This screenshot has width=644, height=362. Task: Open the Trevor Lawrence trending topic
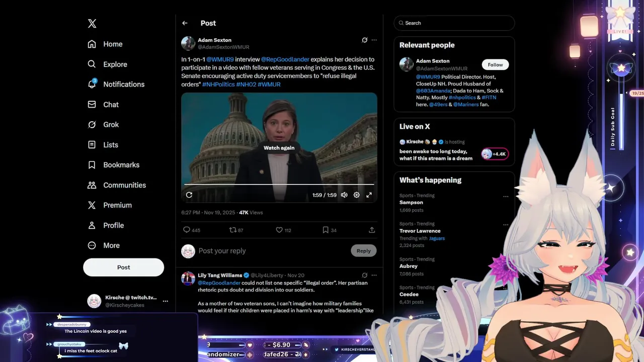pos(454,234)
